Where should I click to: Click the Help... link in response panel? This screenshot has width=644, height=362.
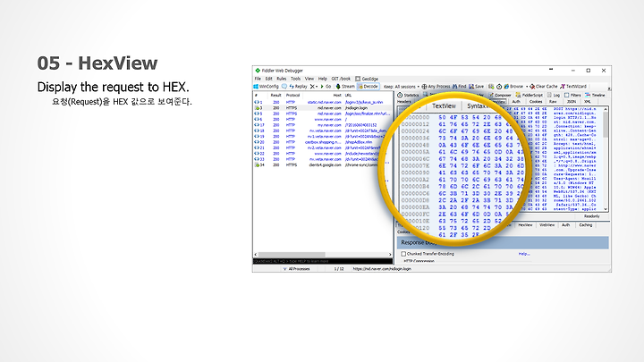(523, 254)
